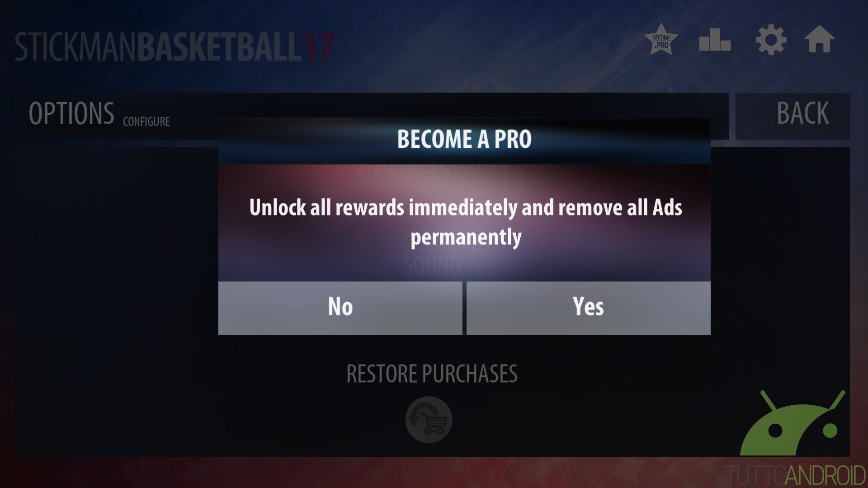Click the OPTIONS heading
Viewport: 868px width, 488px height.
pos(71,113)
